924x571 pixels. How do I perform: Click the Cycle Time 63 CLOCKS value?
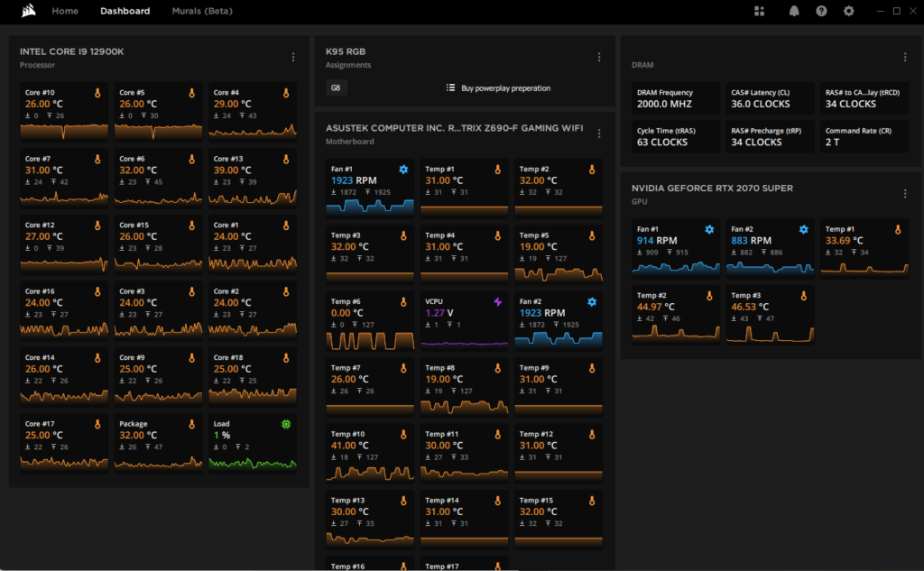tap(661, 143)
